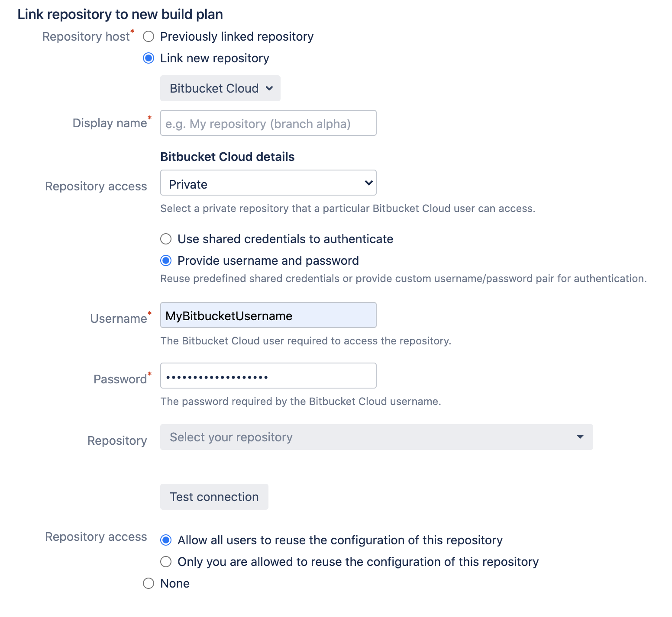This screenshot has height=617, width=672.
Task: Choose Provide username and password option
Action: [166, 260]
